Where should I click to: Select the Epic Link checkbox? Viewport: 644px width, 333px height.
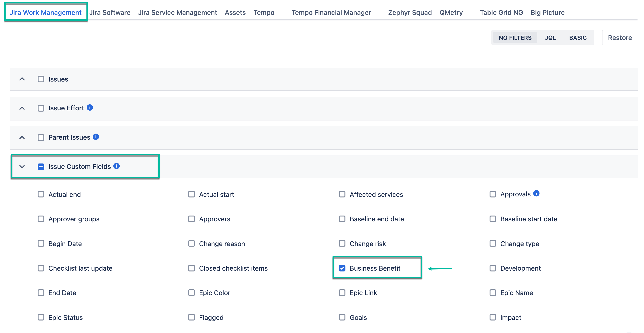click(342, 293)
